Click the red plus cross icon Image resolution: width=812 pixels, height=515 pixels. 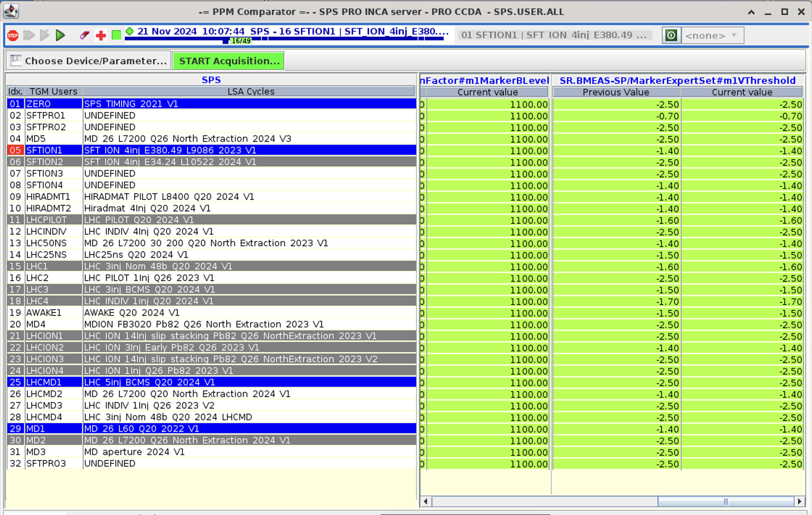point(101,36)
